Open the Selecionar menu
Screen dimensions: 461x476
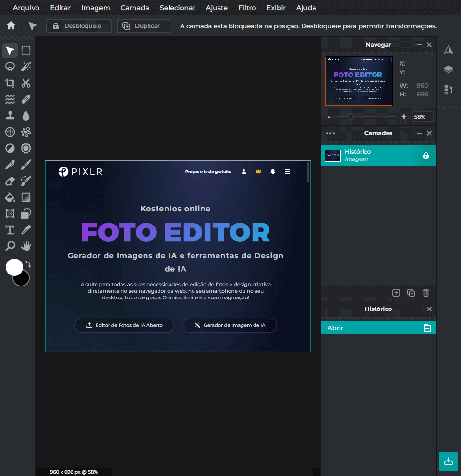coord(178,8)
